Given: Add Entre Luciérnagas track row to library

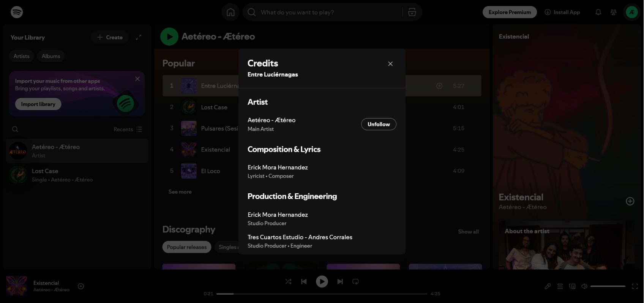Looking at the screenshot, I should 439,86.
